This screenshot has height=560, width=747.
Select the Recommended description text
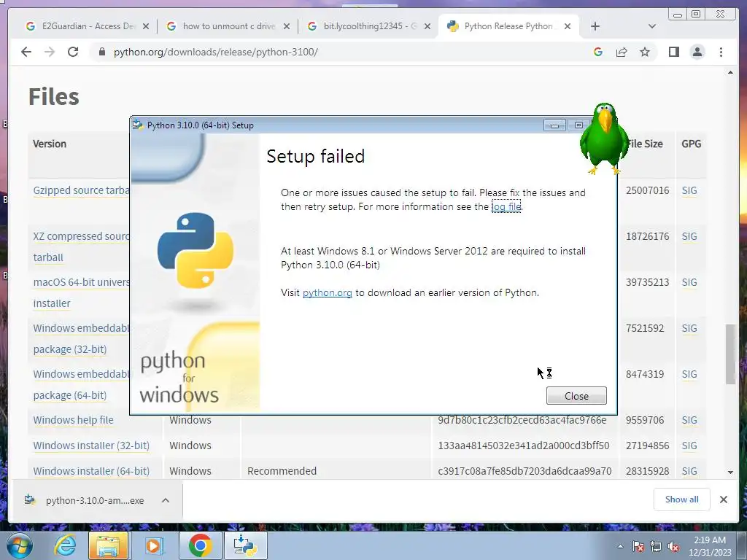click(x=282, y=471)
